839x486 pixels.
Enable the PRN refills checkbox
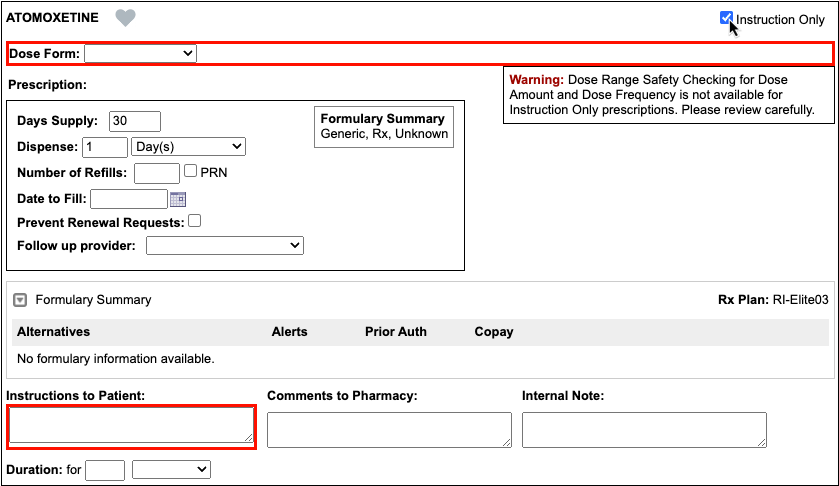190,172
